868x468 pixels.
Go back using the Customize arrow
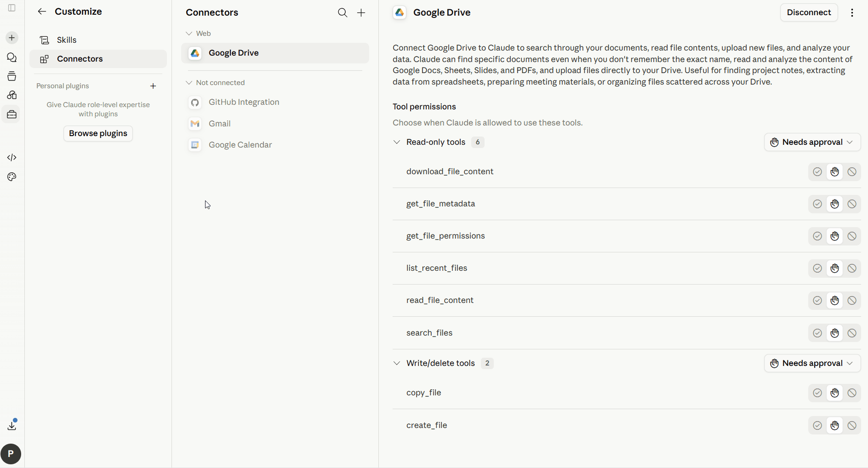pyautogui.click(x=42, y=11)
